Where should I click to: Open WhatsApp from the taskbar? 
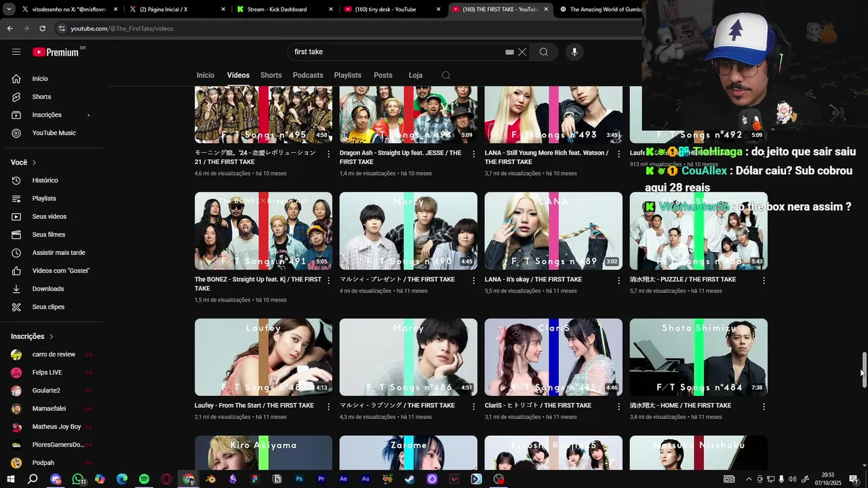tap(78, 479)
